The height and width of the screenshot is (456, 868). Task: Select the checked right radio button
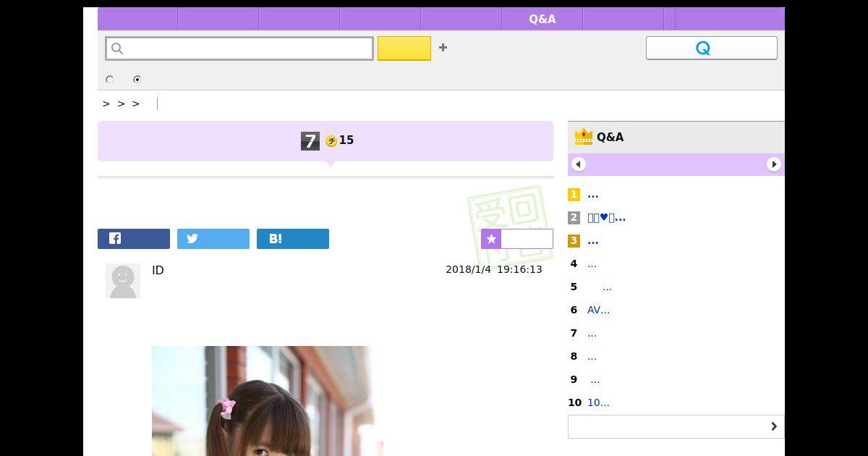click(x=137, y=80)
